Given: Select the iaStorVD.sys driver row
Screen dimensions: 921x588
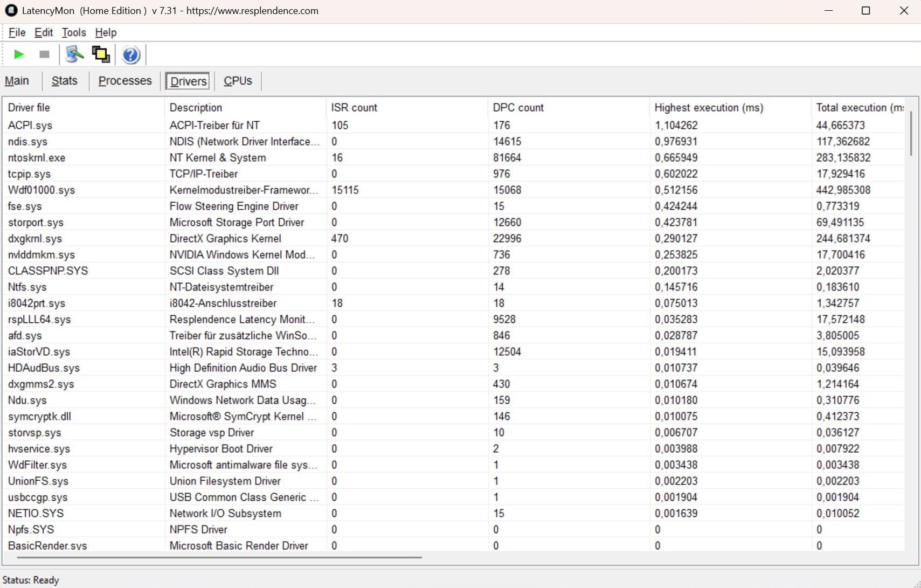Looking at the screenshot, I should click(x=454, y=351).
